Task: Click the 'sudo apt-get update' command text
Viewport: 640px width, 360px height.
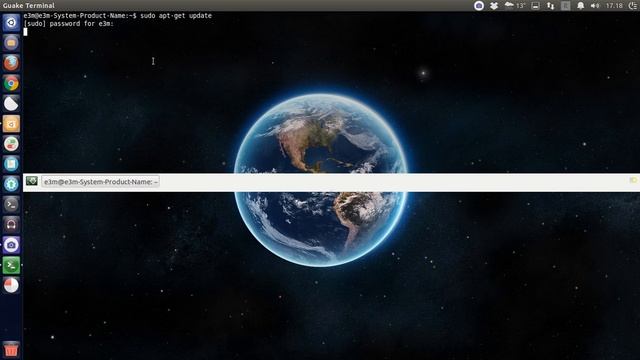Action: pyautogui.click(x=176, y=16)
